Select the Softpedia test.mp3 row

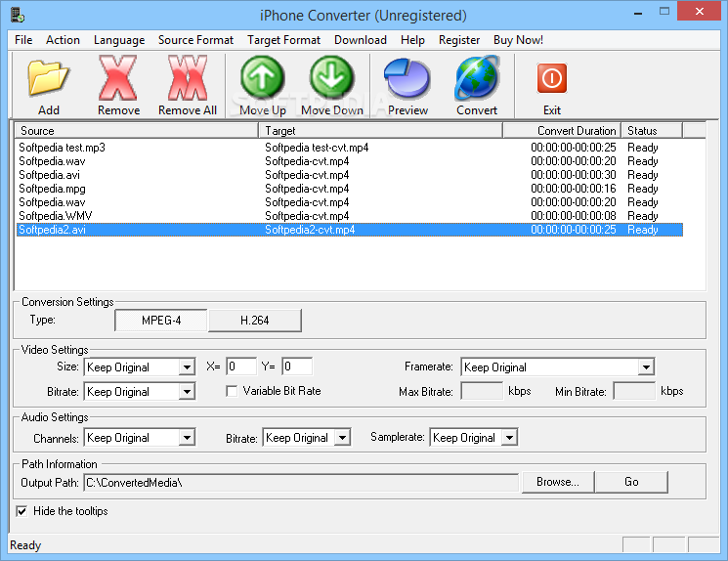(349, 148)
